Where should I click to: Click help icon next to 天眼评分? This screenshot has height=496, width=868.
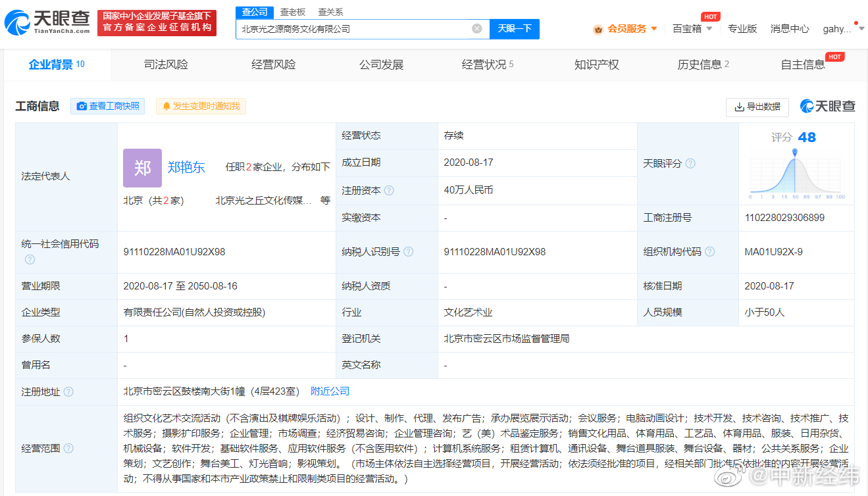tap(690, 164)
